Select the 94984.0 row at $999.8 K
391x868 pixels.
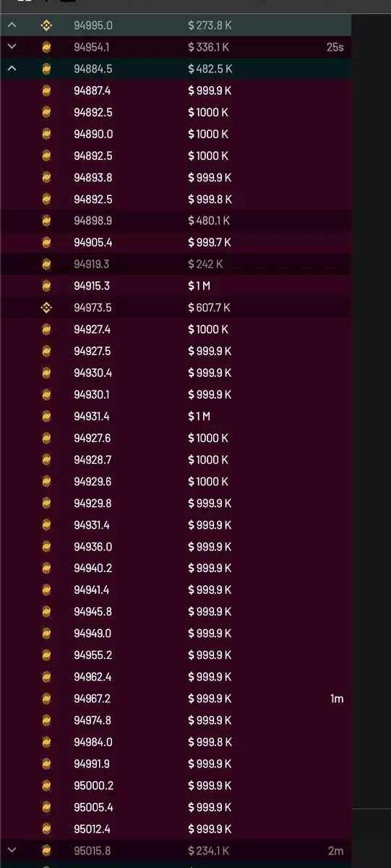point(176,741)
